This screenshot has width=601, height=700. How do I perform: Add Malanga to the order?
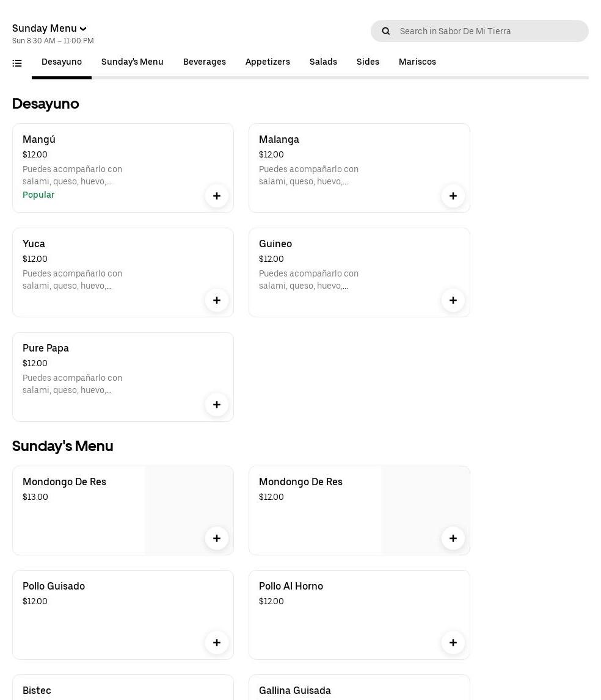point(453,196)
